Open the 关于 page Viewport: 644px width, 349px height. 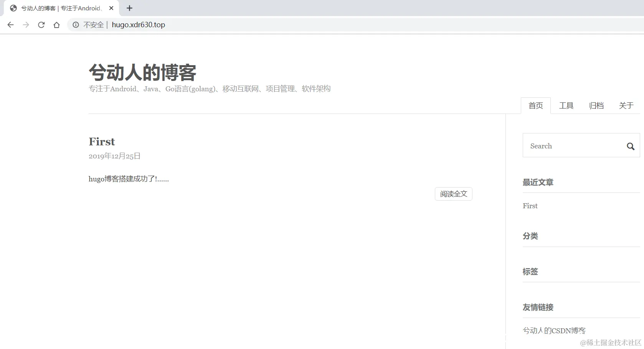pos(626,105)
